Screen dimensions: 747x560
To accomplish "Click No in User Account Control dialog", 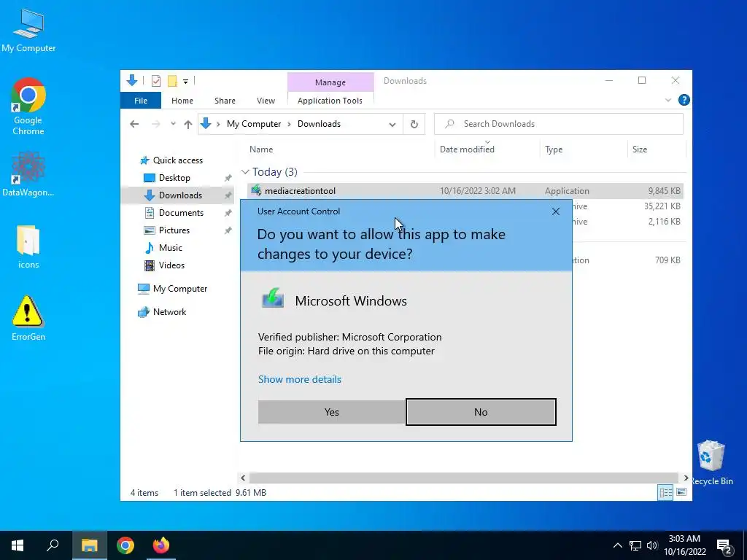I will click(x=481, y=412).
